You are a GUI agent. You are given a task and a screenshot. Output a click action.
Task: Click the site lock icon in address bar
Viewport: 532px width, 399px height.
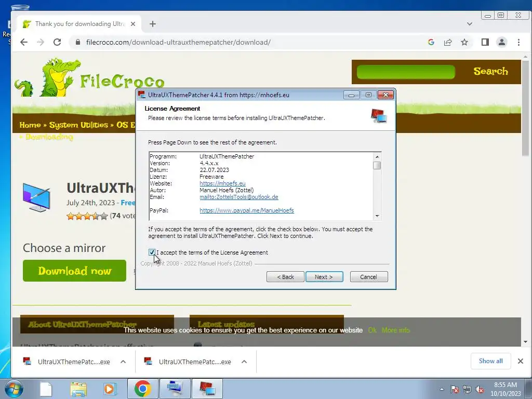[x=78, y=42]
